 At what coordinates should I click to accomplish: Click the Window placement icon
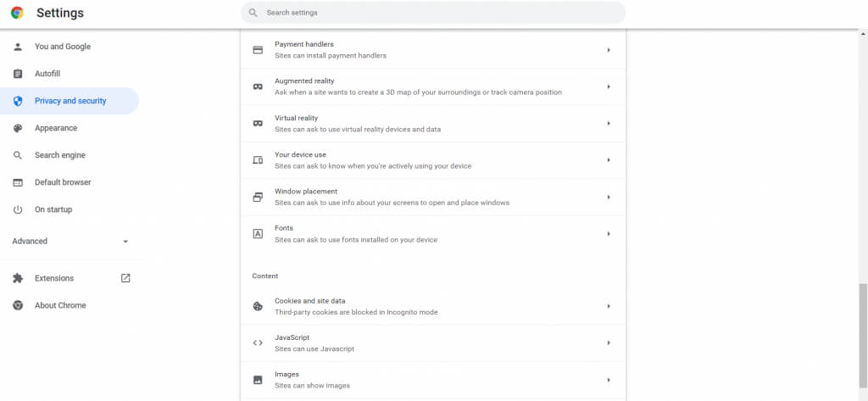(258, 197)
